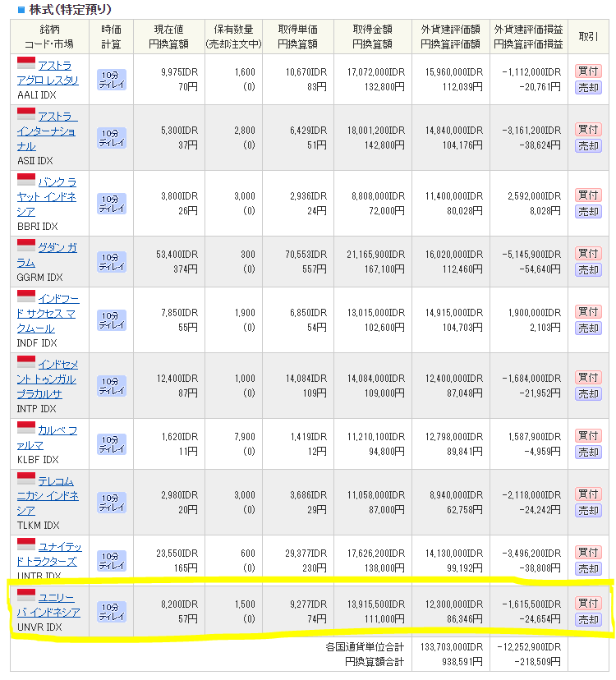Click Indonesia flag icon in KLBF row
The height and width of the screenshot is (680, 616).
tap(26, 428)
